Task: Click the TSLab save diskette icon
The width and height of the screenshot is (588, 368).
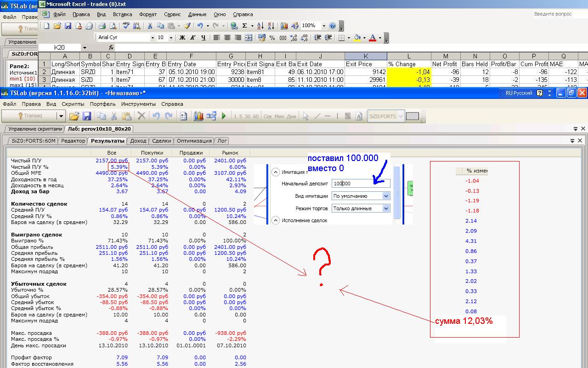Action: pyautogui.click(x=86, y=116)
